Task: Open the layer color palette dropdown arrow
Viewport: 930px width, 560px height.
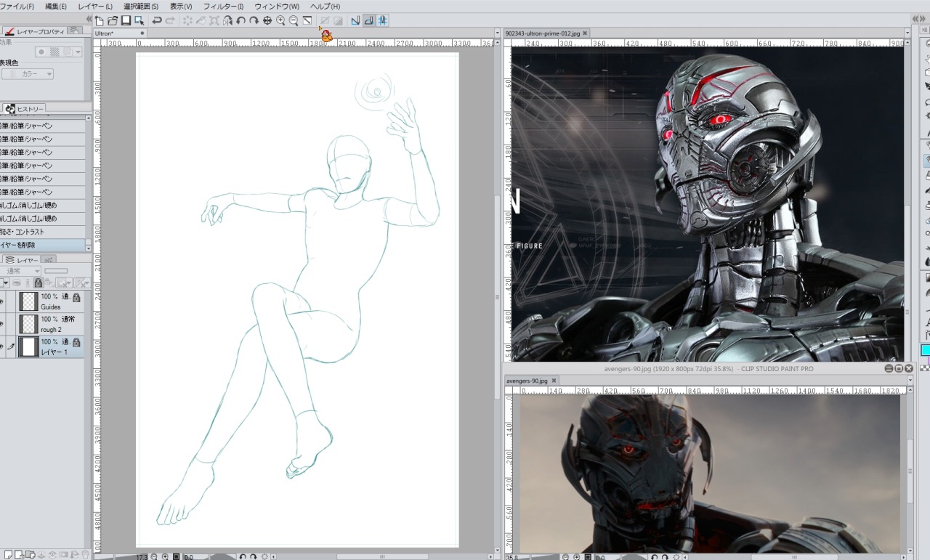Action: pyautogui.click(x=6, y=283)
